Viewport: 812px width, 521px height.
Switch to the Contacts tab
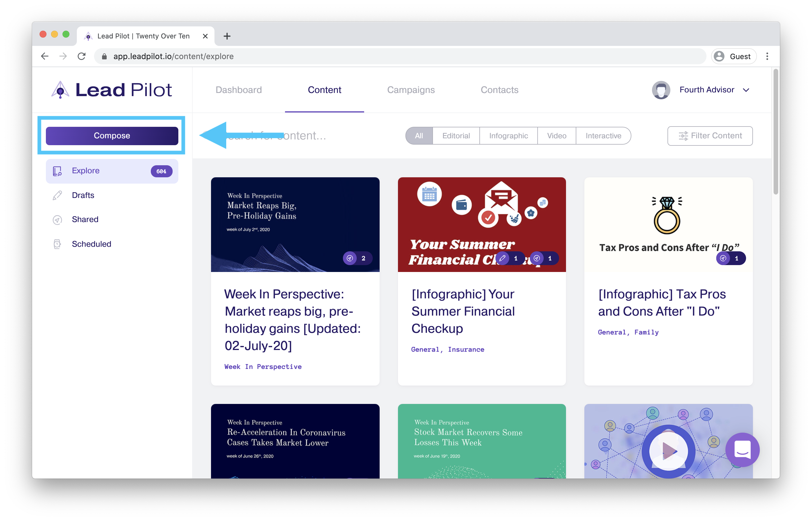click(499, 90)
